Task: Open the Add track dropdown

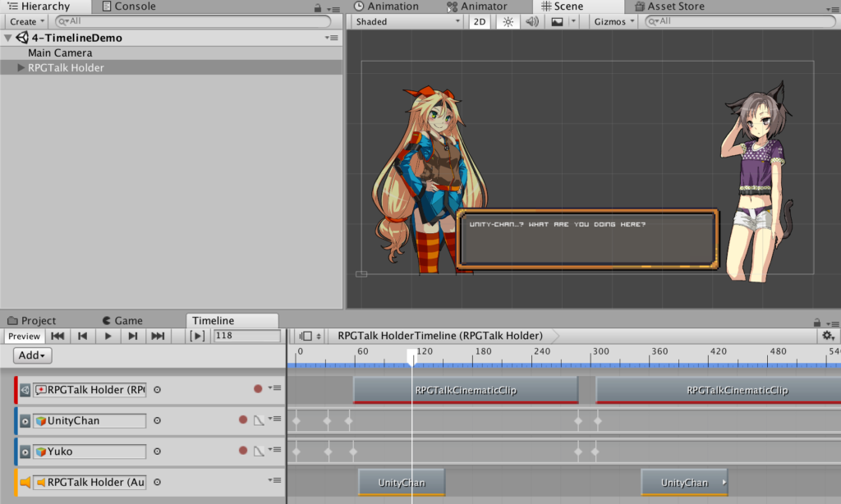Action: click(x=32, y=355)
